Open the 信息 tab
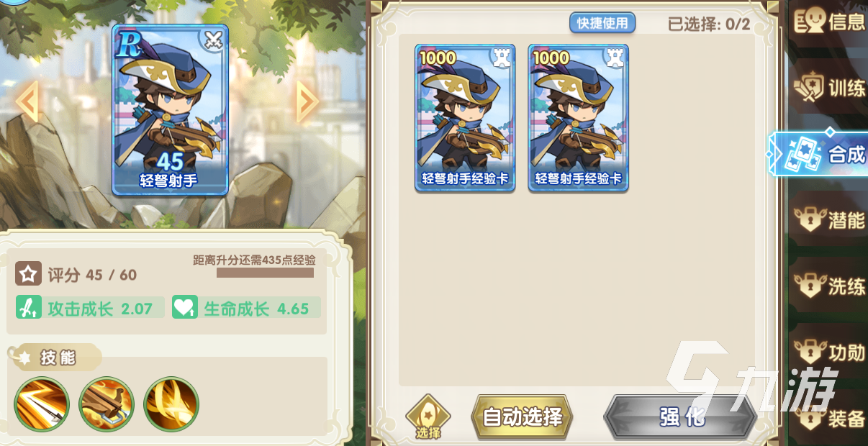 [829, 22]
